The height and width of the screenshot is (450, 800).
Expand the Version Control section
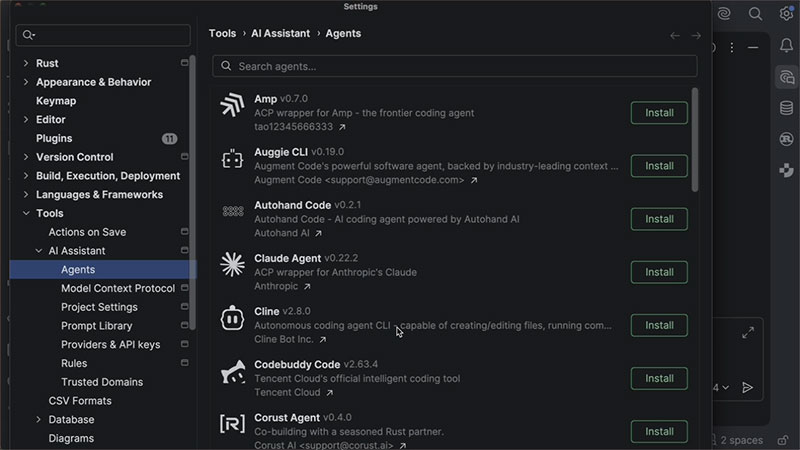(x=26, y=157)
